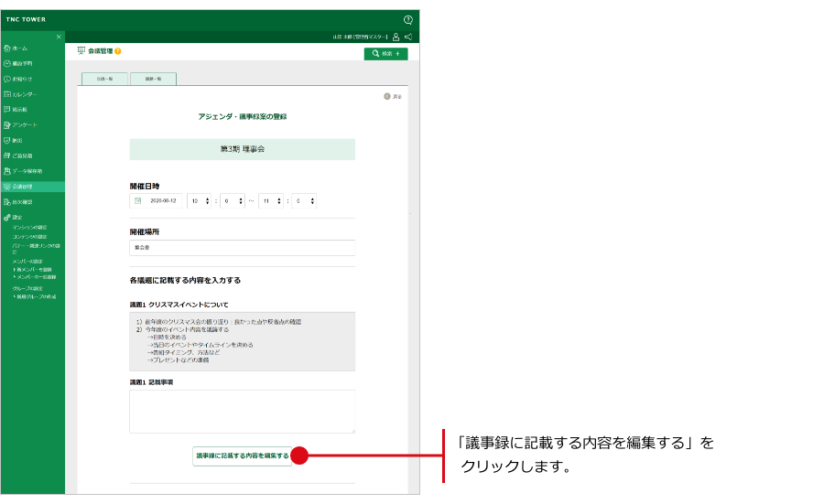The width and height of the screenshot is (824, 504).
Task: Close the sidebar with the X icon
Action: coord(59,37)
